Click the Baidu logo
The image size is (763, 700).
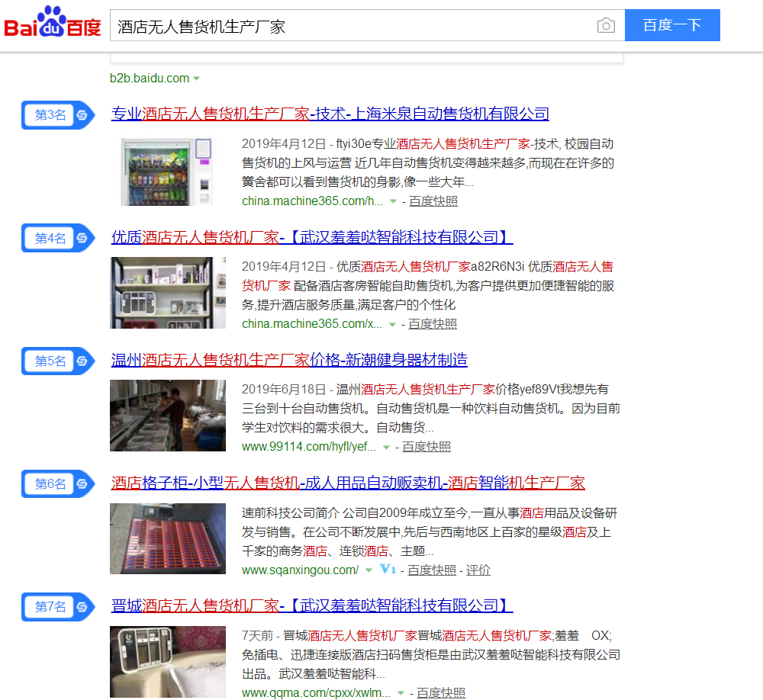(x=53, y=22)
